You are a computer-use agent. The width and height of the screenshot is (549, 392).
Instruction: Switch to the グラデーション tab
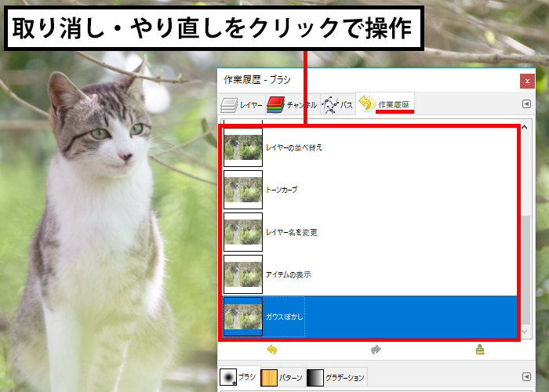[x=336, y=378]
